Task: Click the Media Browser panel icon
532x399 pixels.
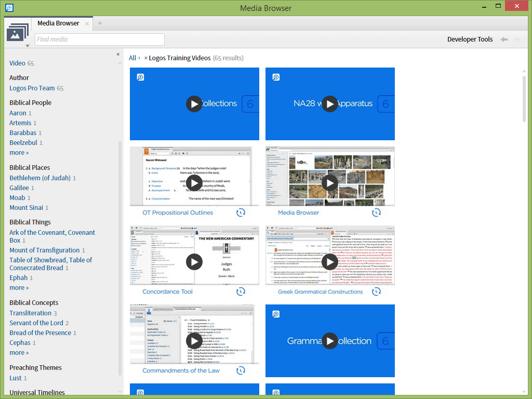Action: [x=17, y=32]
